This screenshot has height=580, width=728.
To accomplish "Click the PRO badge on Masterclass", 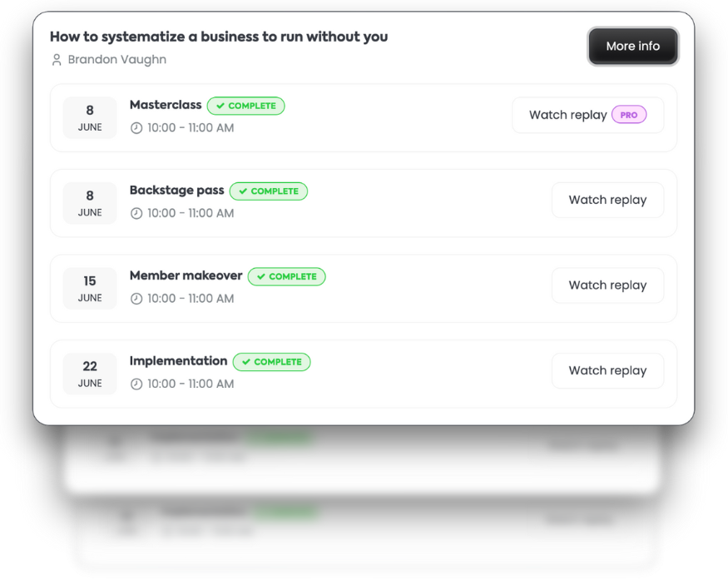I will pyautogui.click(x=629, y=116).
